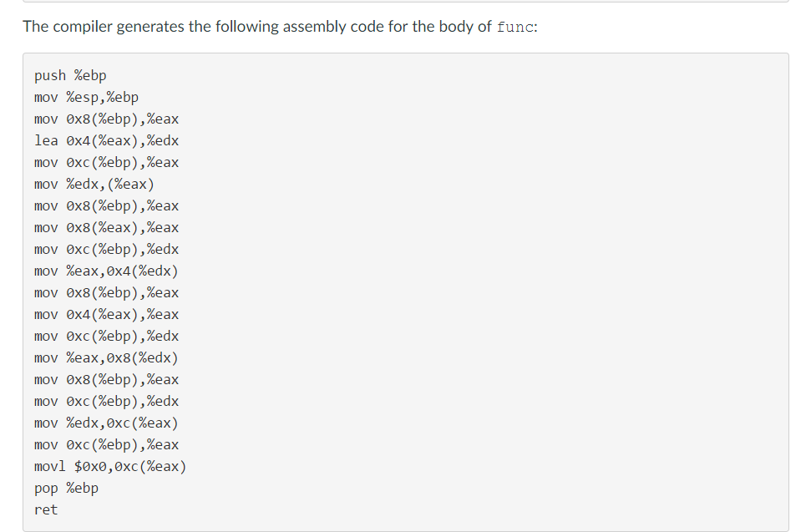Click the 'mov 0x8(%eax),%eax' line

pos(106,228)
